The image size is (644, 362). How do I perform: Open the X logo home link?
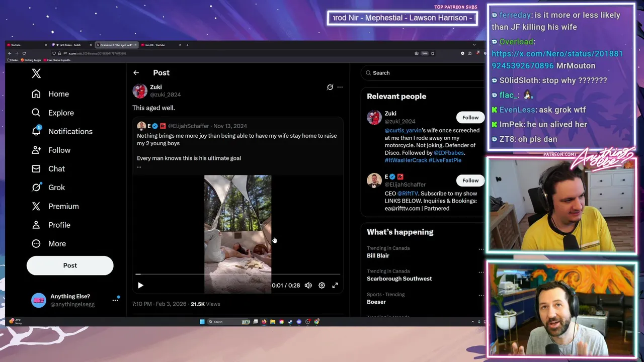pyautogui.click(x=36, y=73)
